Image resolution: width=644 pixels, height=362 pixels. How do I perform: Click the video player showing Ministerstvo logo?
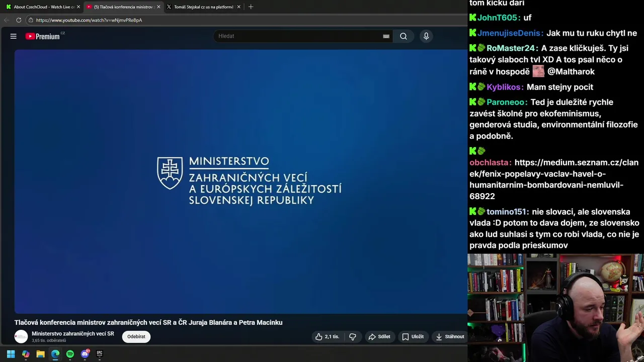point(241,182)
